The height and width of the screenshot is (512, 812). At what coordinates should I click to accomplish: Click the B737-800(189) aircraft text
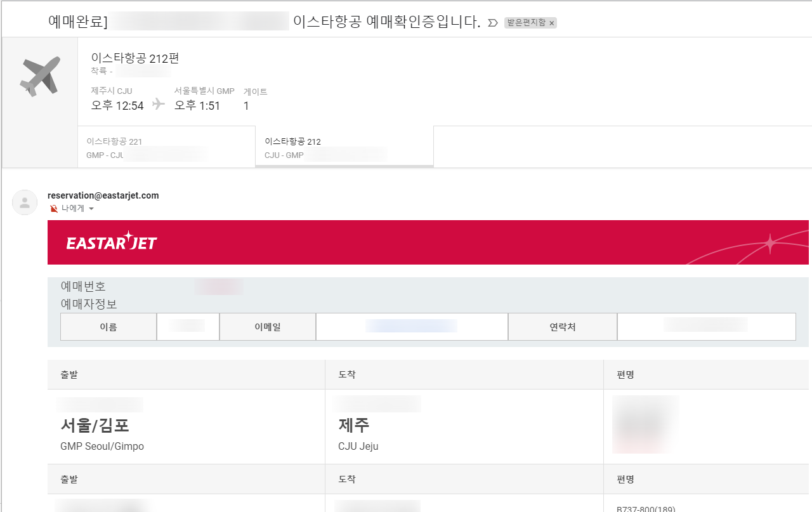pos(646,509)
